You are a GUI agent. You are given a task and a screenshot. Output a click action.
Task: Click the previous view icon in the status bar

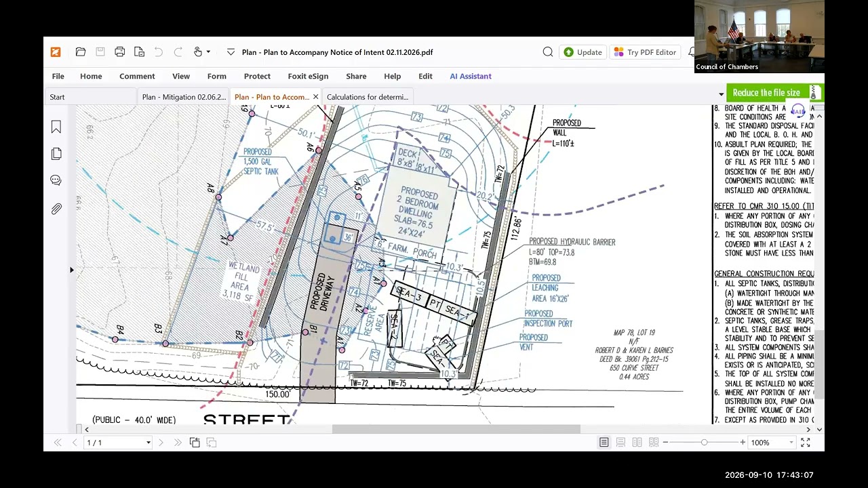pos(195,443)
